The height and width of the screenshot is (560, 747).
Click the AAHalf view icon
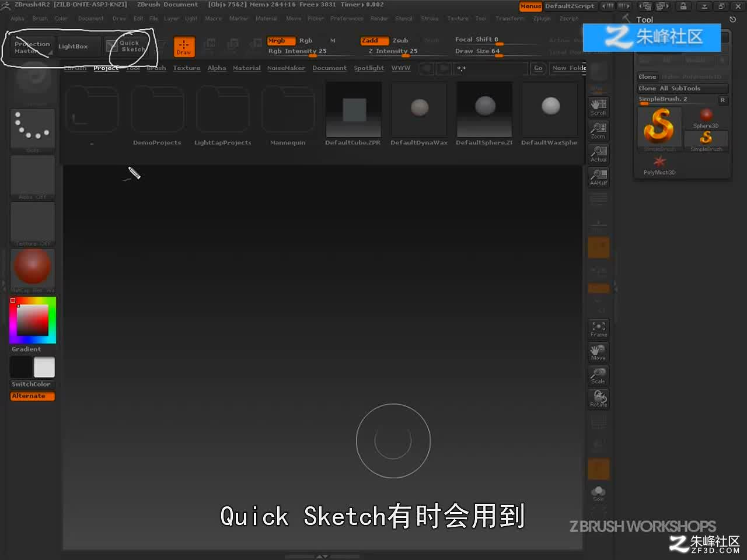pyautogui.click(x=598, y=177)
